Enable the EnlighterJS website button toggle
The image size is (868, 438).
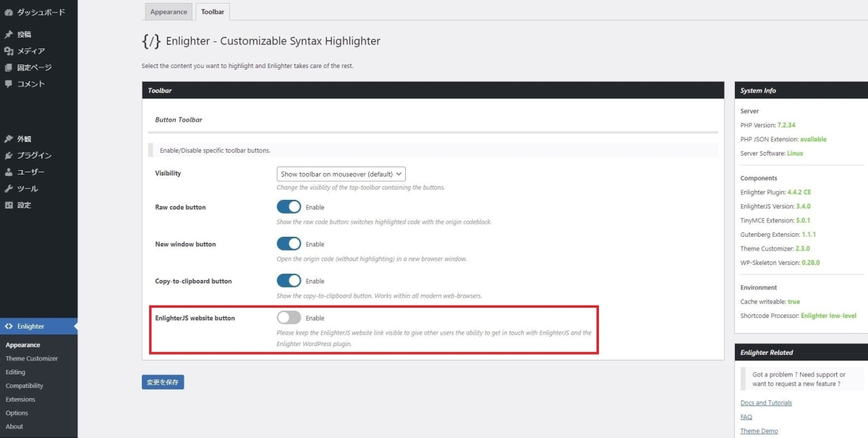(289, 317)
